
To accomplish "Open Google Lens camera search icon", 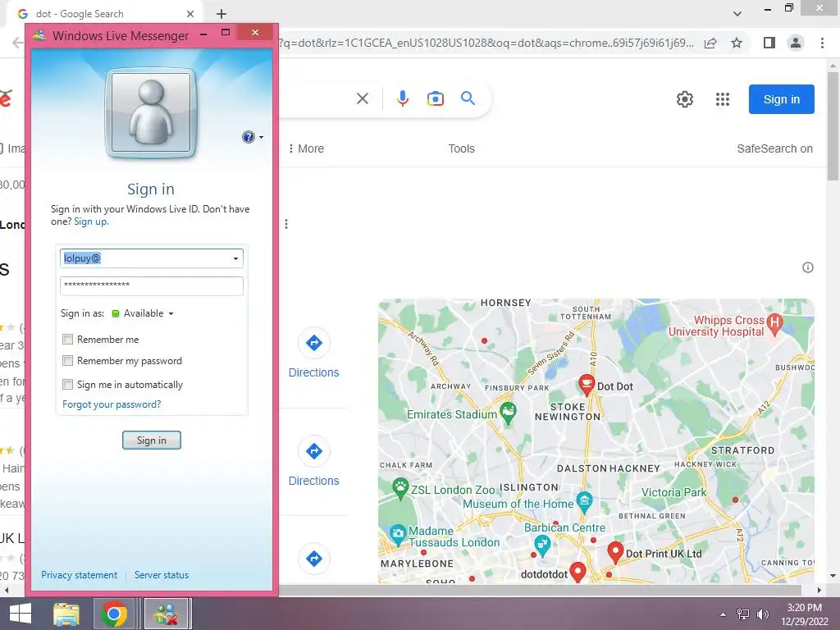I will (x=435, y=98).
